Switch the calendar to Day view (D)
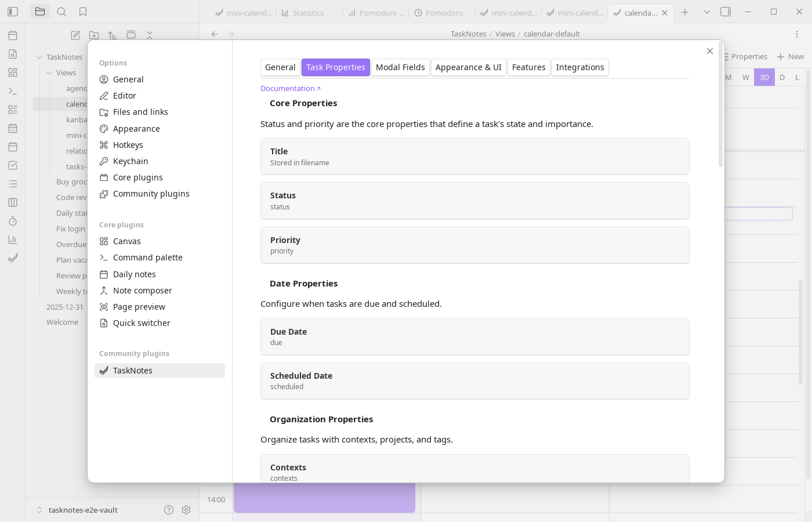The height and width of the screenshot is (522, 812). (782, 77)
